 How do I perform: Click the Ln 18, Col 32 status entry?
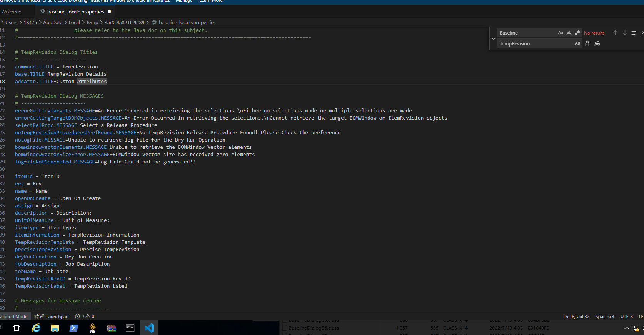[x=576, y=316]
